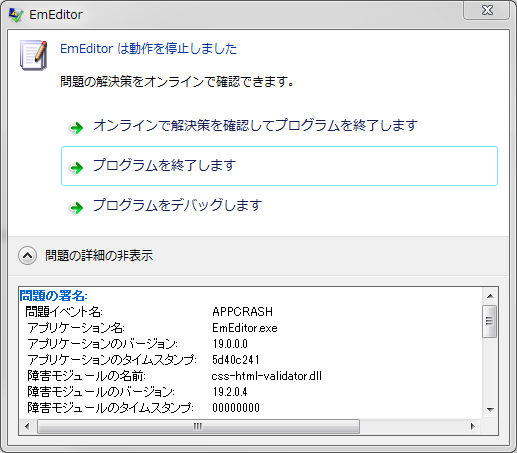
Task: Select application version 19.0.0.0
Action: tap(230, 344)
